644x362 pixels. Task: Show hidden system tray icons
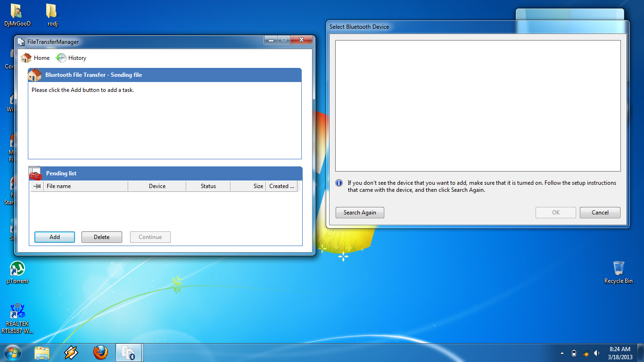point(562,353)
